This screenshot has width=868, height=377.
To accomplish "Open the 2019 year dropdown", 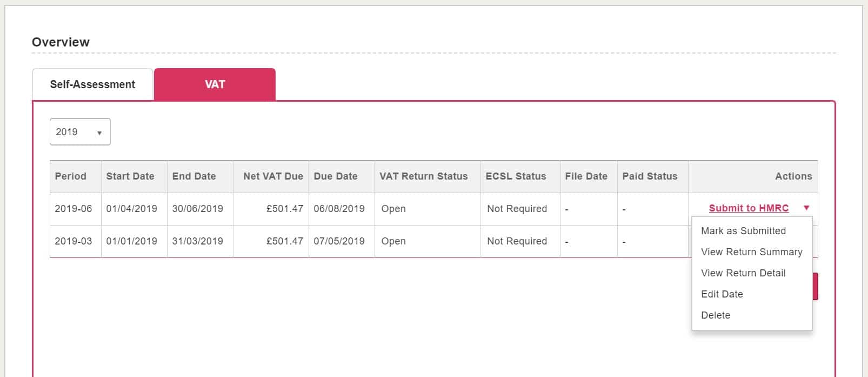I will (x=80, y=132).
